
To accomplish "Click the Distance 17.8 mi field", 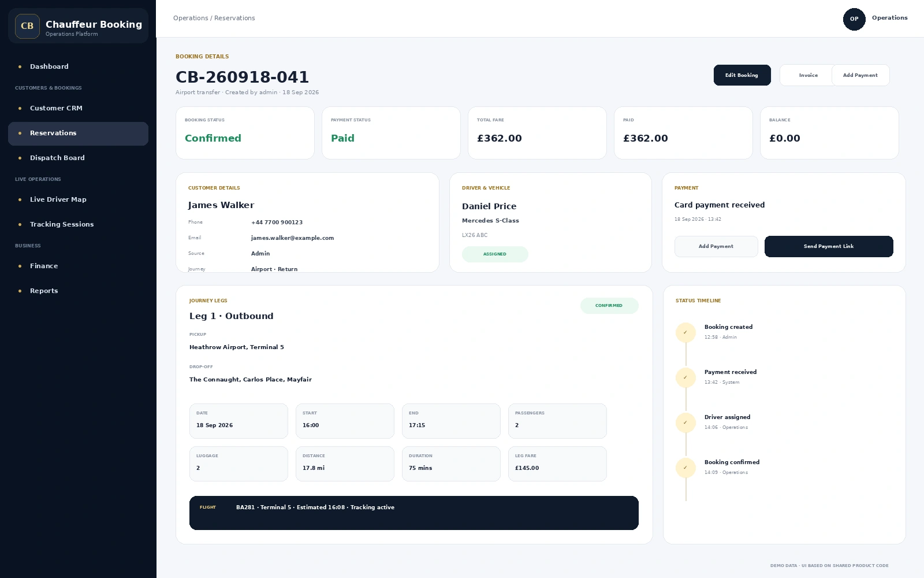I will pos(345,464).
